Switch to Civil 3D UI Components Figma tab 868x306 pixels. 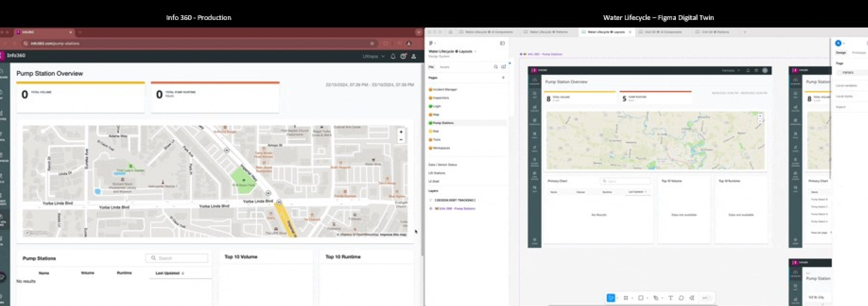pos(660,32)
